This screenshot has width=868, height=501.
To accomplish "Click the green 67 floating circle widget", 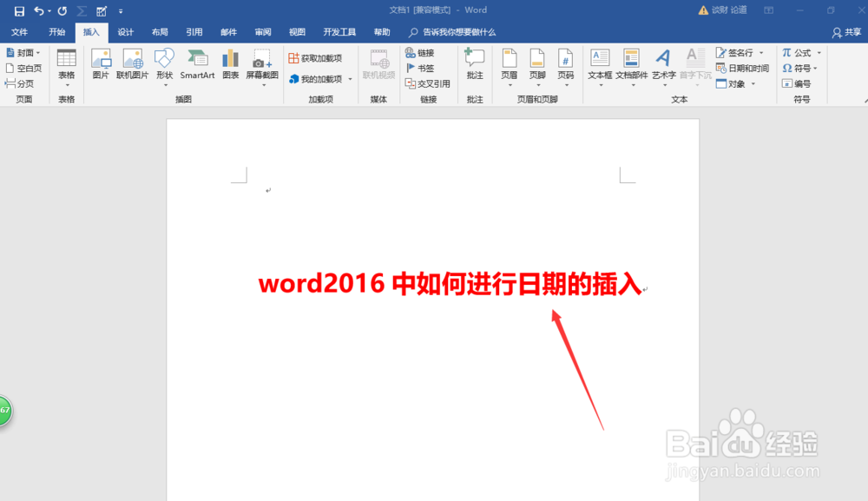I will [4, 410].
